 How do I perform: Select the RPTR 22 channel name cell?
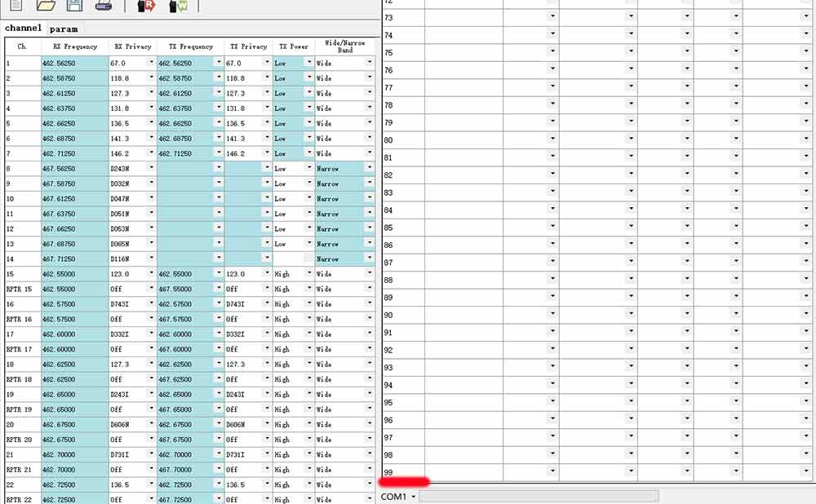[23, 500]
